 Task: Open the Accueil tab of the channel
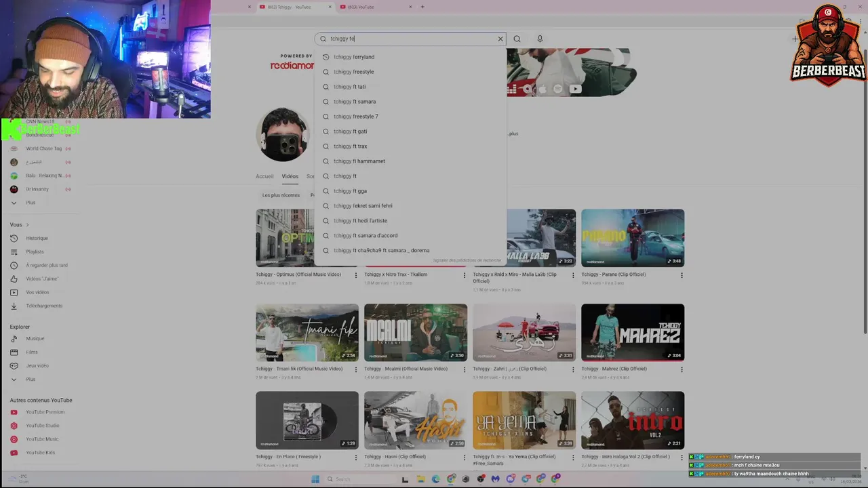pyautogui.click(x=264, y=176)
